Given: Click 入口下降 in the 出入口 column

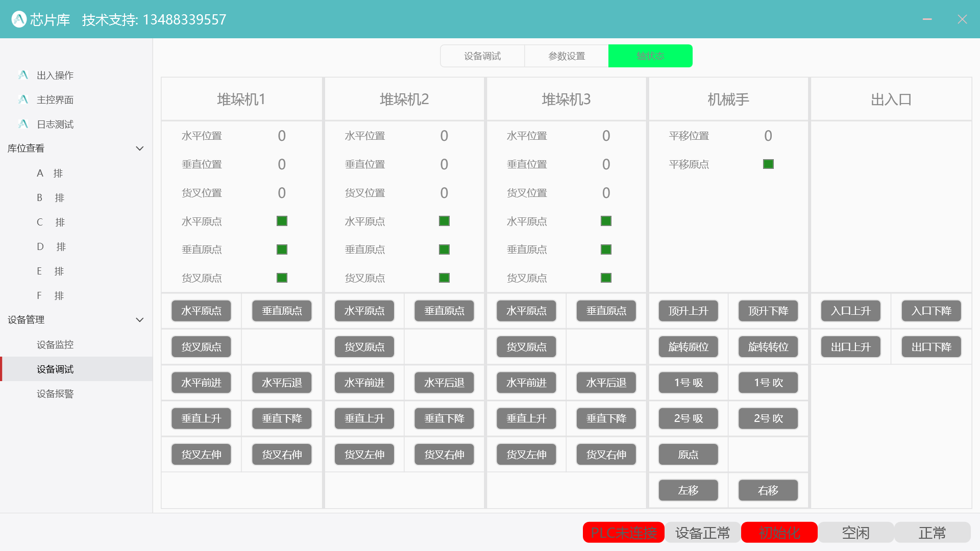Looking at the screenshot, I should tap(930, 311).
